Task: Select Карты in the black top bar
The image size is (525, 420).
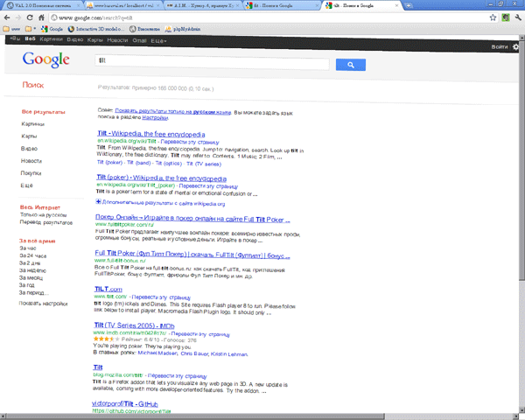Action: 95,40
